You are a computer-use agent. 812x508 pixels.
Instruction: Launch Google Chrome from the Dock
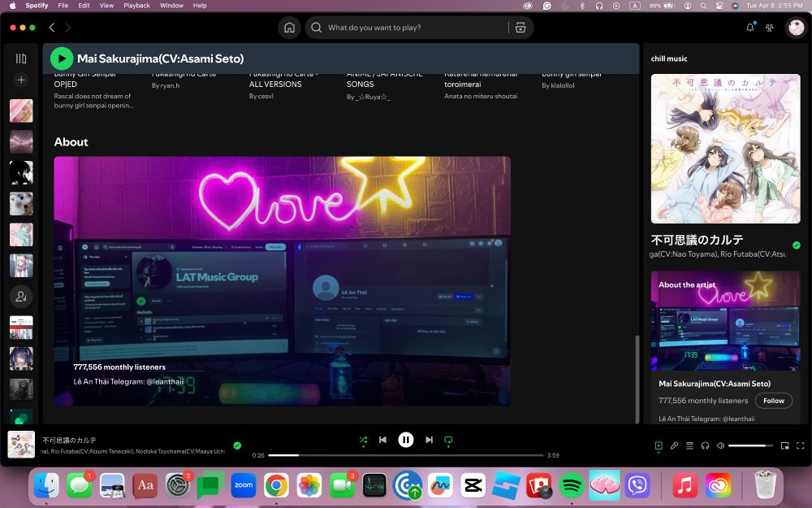[x=276, y=486]
